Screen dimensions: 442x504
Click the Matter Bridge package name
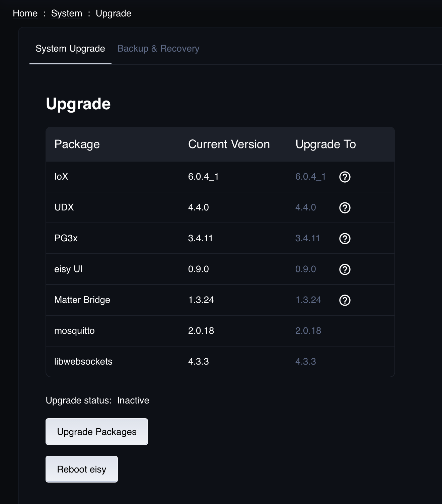tap(82, 300)
